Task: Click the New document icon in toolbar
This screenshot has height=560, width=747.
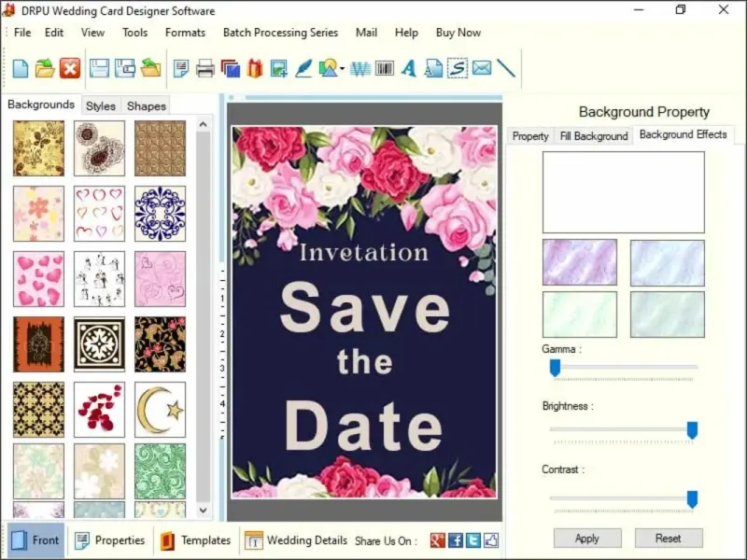Action: (x=20, y=68)
